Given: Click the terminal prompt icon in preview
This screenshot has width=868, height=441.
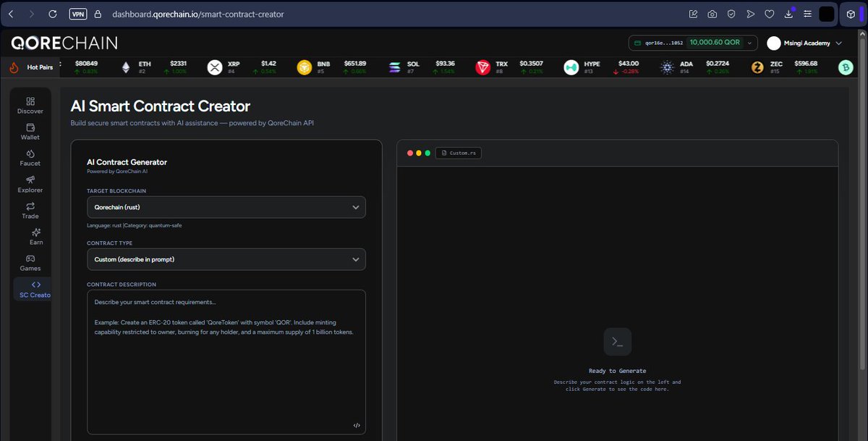Looking at the screenshot, I should (617, 341).
